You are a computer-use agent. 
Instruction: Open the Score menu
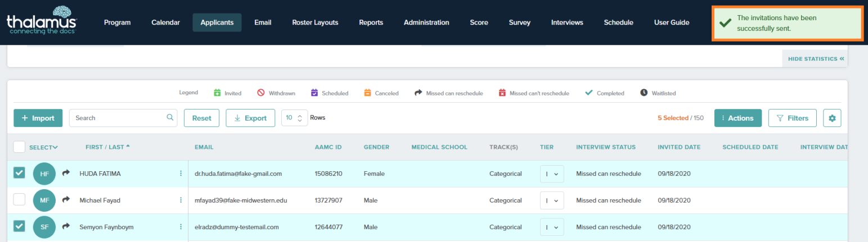click(479, 22)
